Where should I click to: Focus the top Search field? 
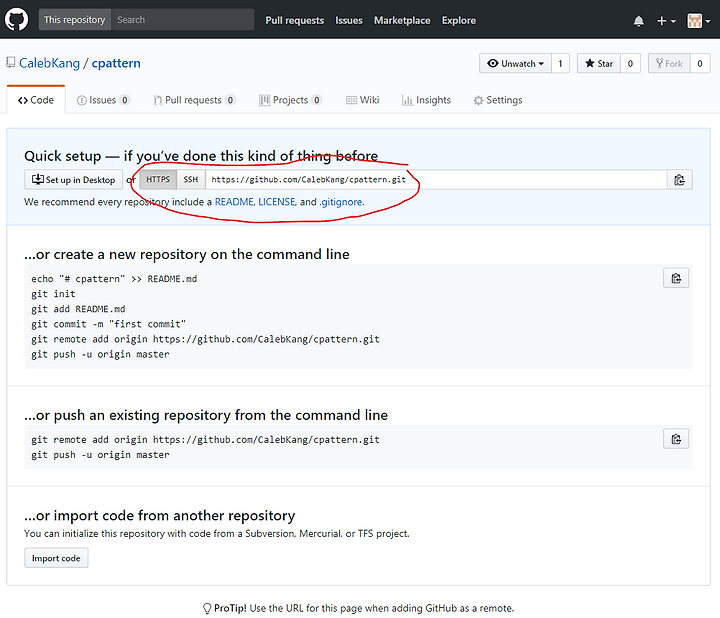click(183, 20)
